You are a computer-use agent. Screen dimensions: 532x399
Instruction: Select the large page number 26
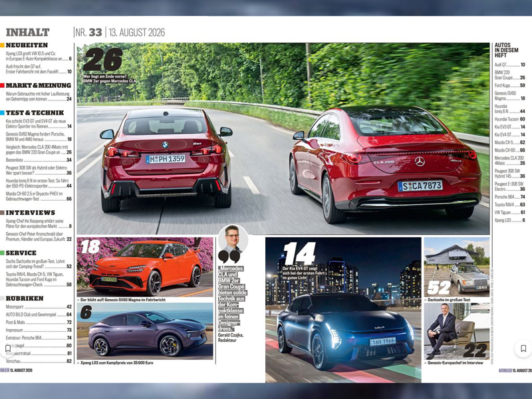coord(103,59)
